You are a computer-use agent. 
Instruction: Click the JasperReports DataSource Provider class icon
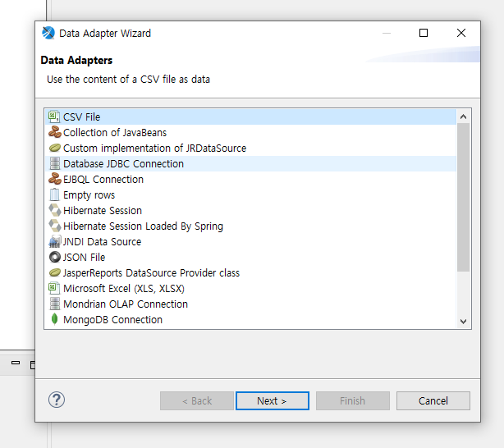[x=55, y=272]
